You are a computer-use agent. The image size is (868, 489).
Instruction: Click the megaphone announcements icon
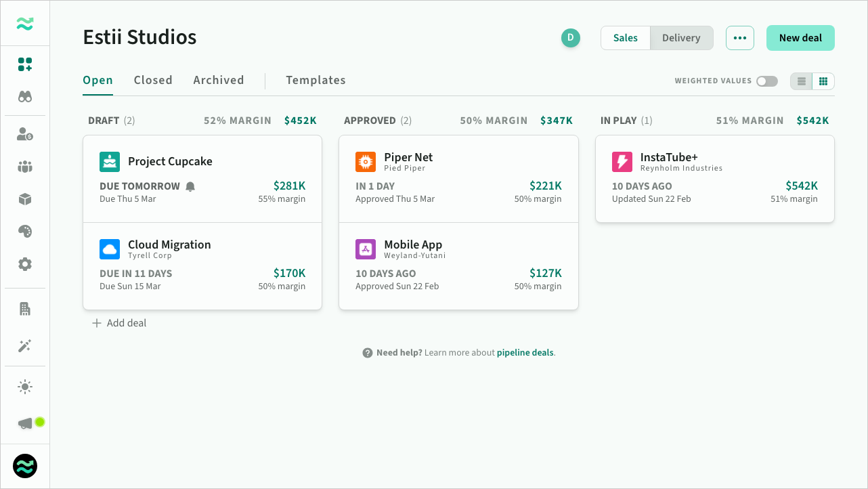(25, 423)
